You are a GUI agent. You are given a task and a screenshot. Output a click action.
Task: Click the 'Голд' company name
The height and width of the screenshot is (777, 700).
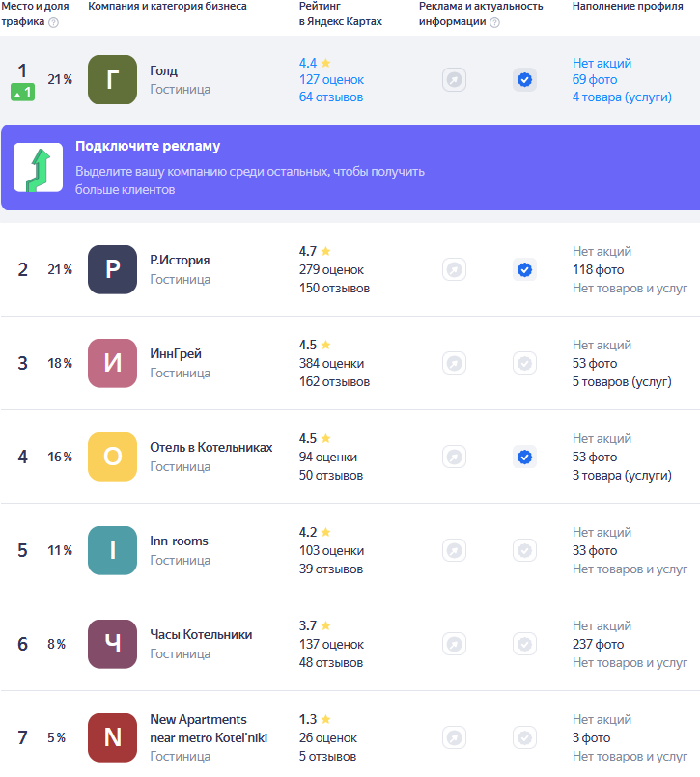tap(163, 70)
